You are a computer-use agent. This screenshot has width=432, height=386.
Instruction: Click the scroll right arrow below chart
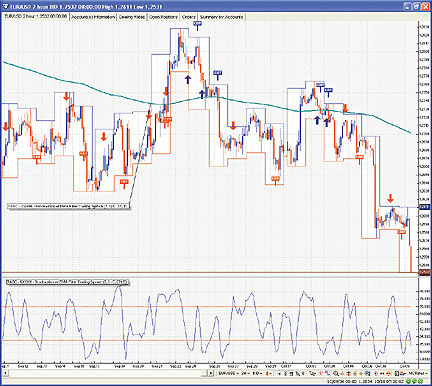[x=211, y=373]
